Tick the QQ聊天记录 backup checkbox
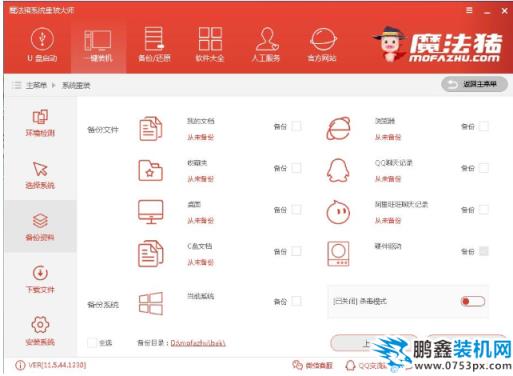513x376 pixels. click(484, 168)
